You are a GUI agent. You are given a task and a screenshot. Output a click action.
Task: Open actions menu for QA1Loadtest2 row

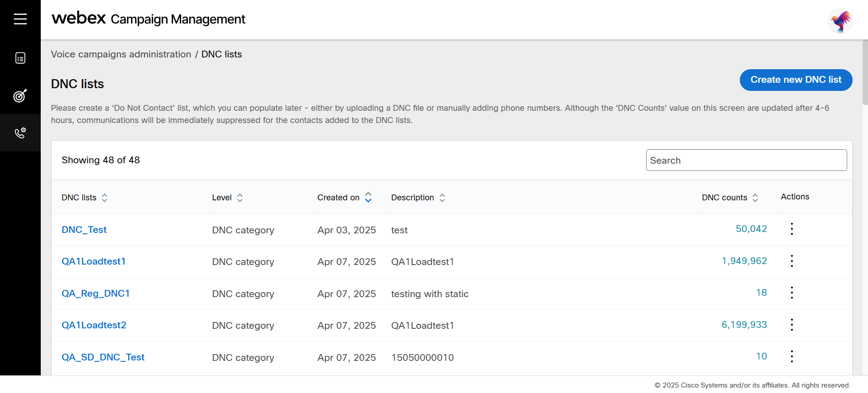pyautogui.click(x=791, y=325)
